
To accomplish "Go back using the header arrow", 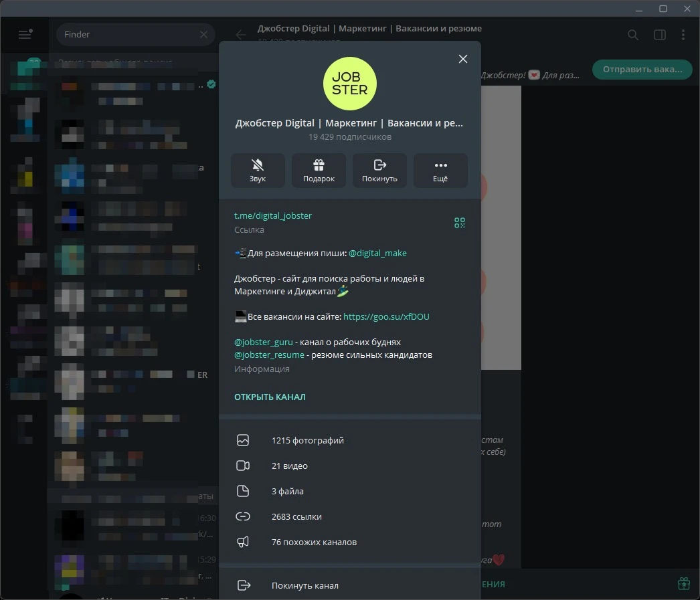I will point(241,34).
